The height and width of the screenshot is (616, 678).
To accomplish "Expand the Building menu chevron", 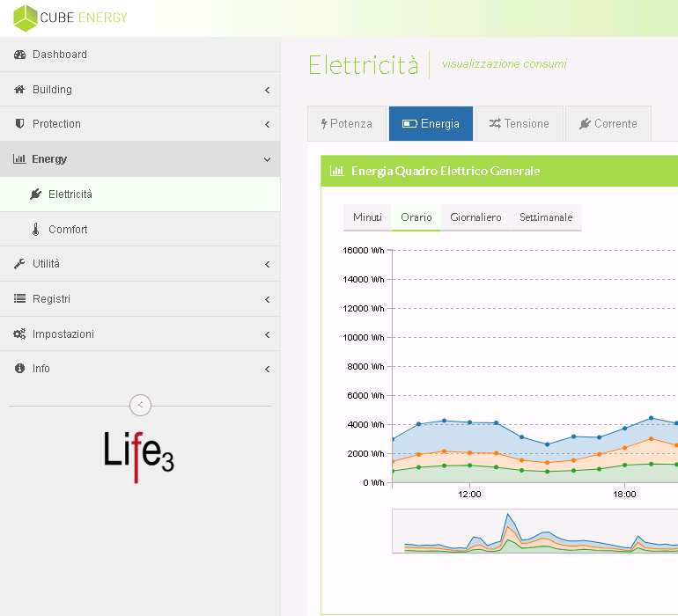I will tap(267, 90).
